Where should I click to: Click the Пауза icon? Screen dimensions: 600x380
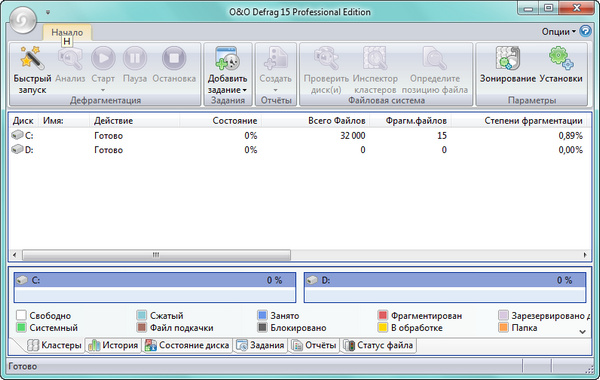tap(135, 58)
